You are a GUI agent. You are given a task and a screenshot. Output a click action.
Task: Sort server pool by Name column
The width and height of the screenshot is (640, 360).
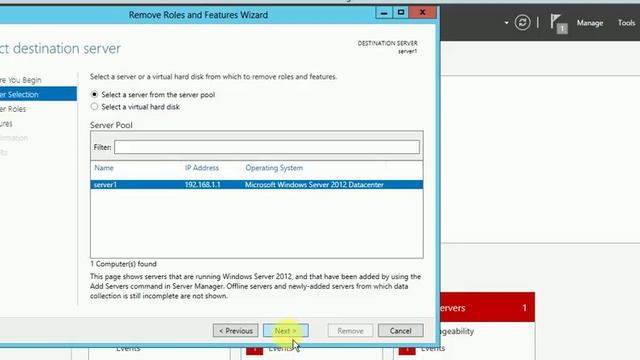point(104,168)
